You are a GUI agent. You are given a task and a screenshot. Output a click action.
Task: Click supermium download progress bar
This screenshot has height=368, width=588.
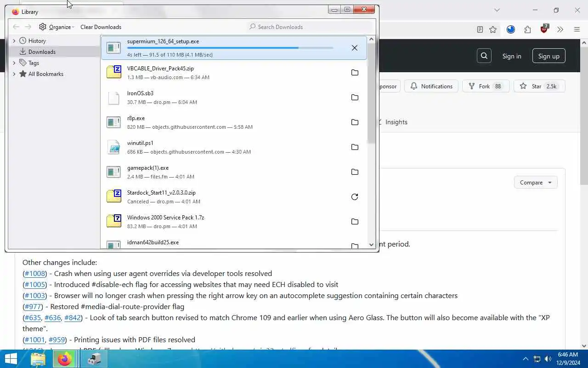pyautogui.click(x=230, y=48)
